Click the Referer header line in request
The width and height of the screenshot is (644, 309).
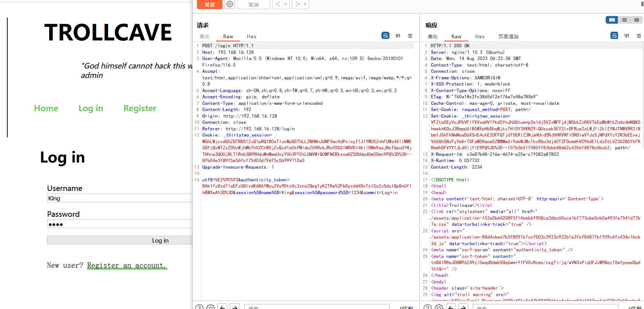coord(248,129)
